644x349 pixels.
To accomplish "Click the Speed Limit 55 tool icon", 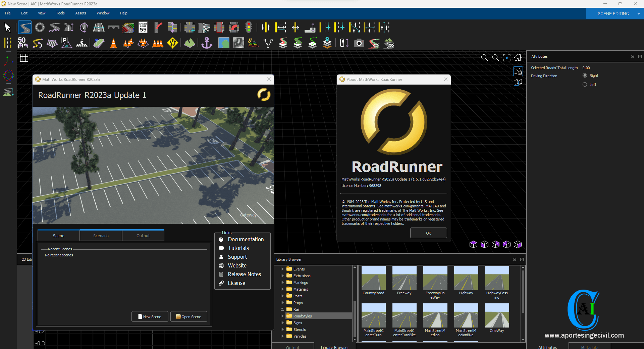I will (x=143, y=28).
